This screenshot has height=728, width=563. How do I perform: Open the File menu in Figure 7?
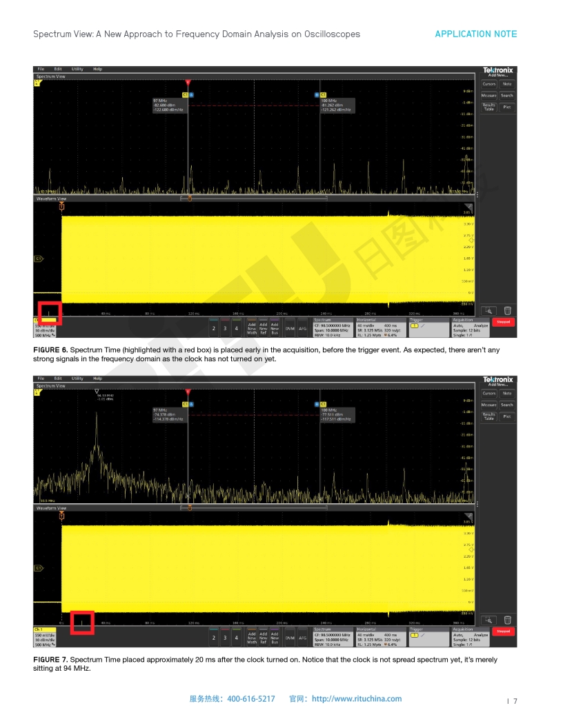41,378
